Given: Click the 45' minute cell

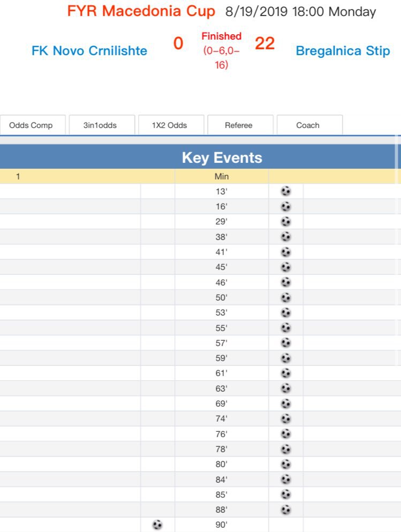Looking at the screenshot, I should tap(222, 267).
